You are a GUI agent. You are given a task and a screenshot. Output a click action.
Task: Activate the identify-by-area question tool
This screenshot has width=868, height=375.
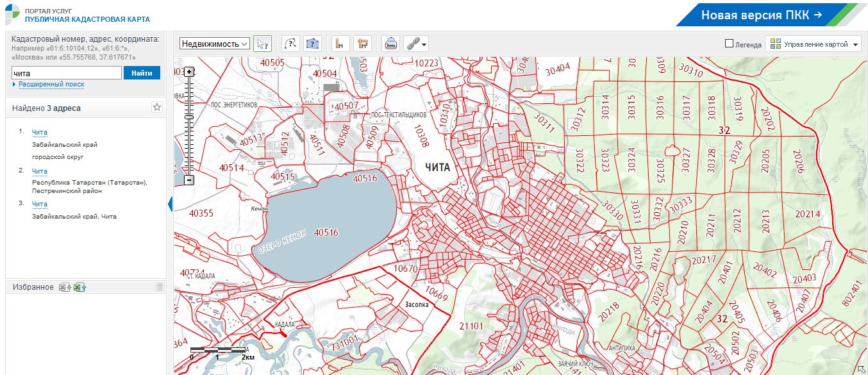point(312,44)
